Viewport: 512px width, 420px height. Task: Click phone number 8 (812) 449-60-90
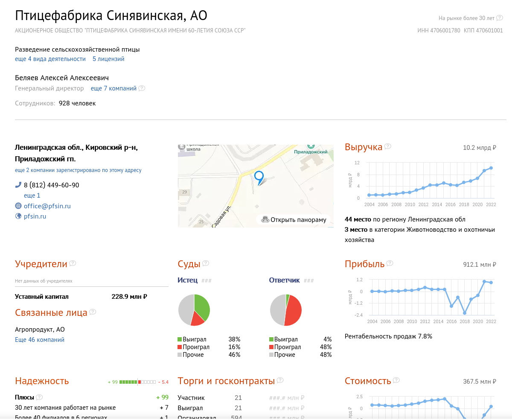[51, 185]
